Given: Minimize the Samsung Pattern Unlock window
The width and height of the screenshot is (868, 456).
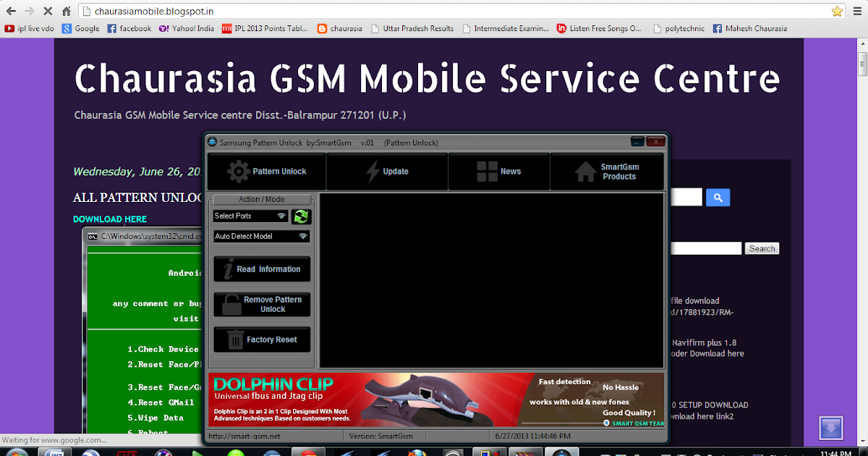Looking at the screenshot, I should click(637, 142).
